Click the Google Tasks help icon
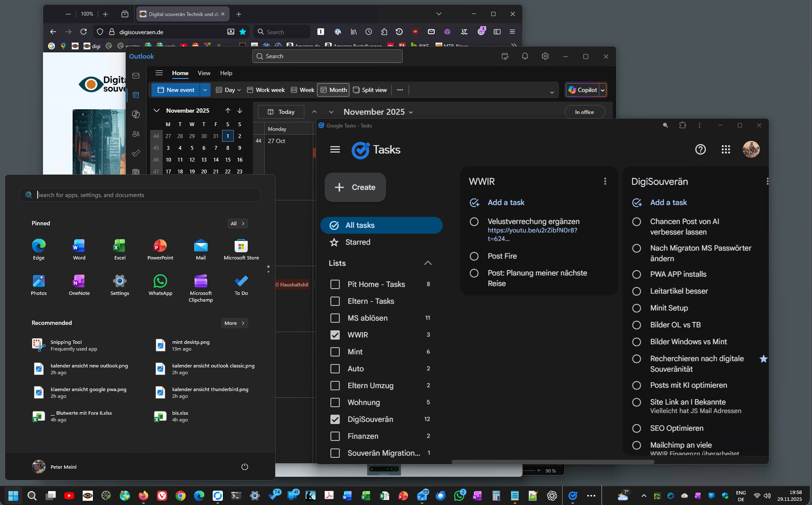Viewport: 812px width, 505px height. click(700, 149)
